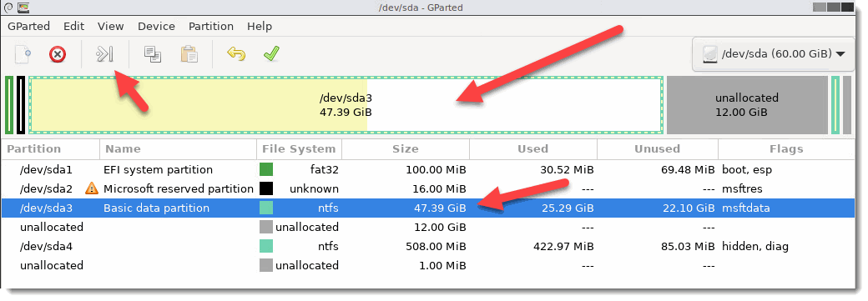Open the GParted menu
Screen dimensions: 868x301
click(28, 26)
